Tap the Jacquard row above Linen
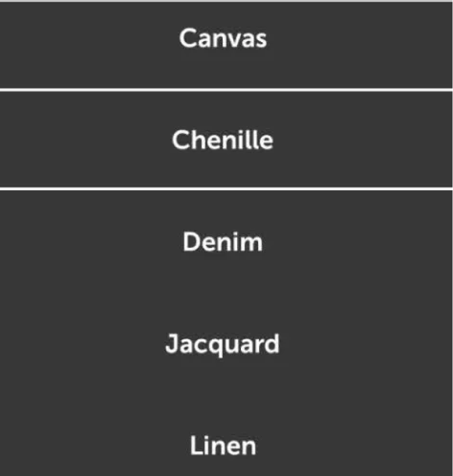Screen dimensions: 453x476 point(223,344)
